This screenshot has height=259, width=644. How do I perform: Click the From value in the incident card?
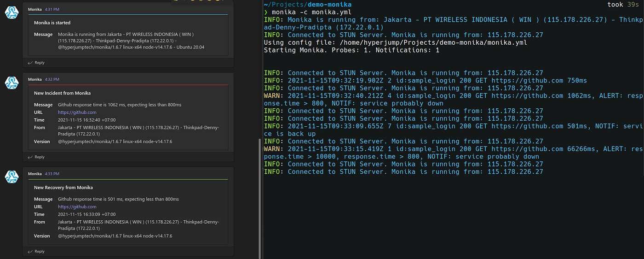[x=138, y=130]
